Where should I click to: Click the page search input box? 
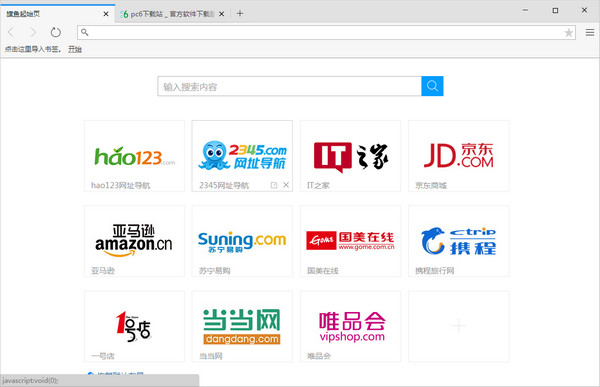[x=290, y=86]
